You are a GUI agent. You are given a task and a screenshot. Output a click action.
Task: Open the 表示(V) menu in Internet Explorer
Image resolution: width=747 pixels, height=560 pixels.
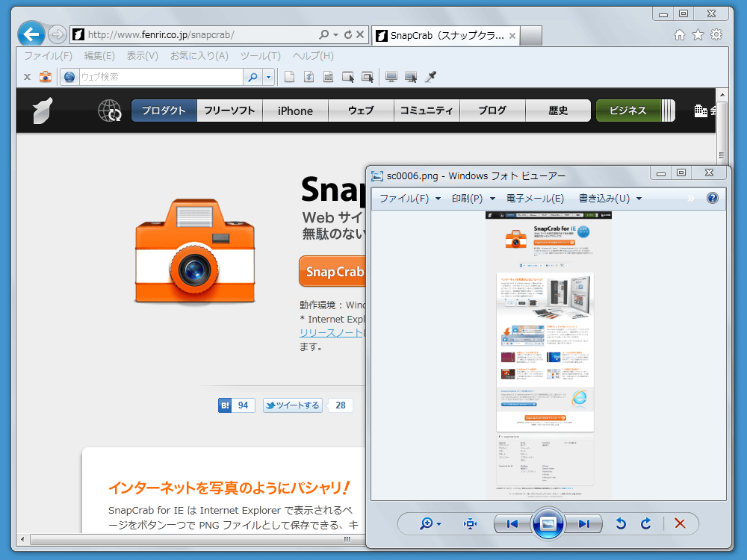coord(142,56)
